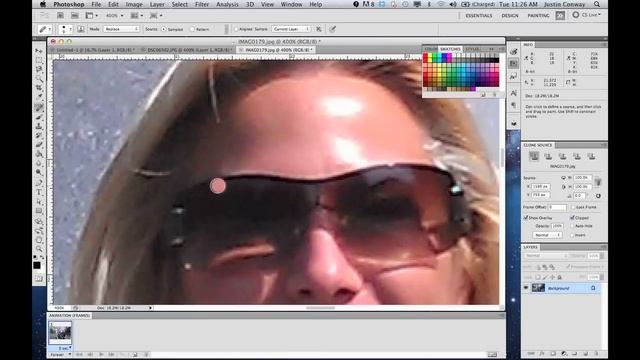Select the Rectangular Marquee tool

pos(39,60)
